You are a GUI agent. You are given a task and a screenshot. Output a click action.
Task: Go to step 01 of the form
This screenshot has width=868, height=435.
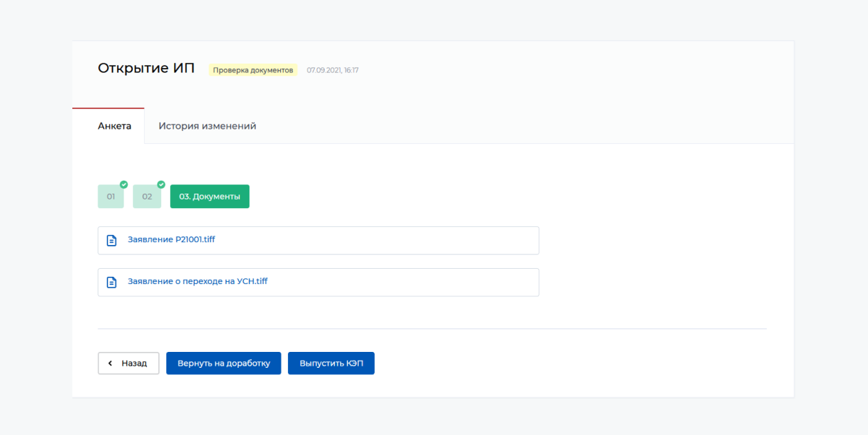tap(111, 197)
